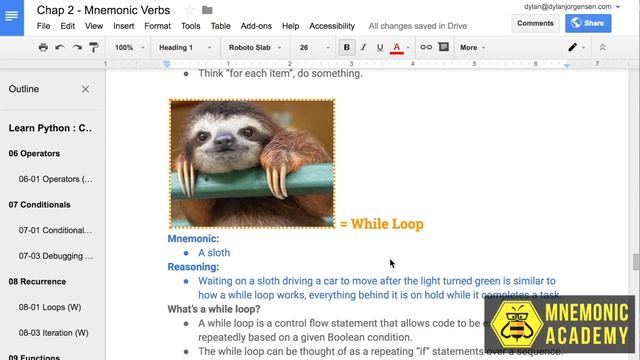Expand the More toolbar options

(473, 47)
